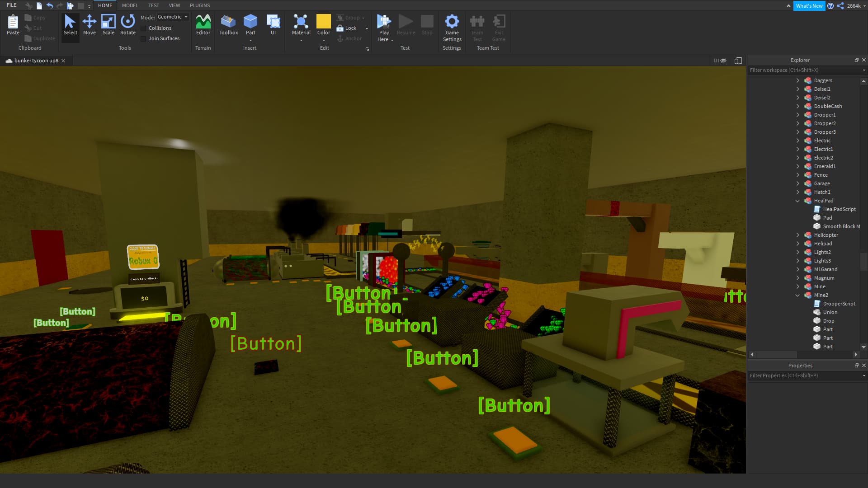Open the VIEW tab
The height and width of the screenshot is (488, 868).
coord(175,5)
